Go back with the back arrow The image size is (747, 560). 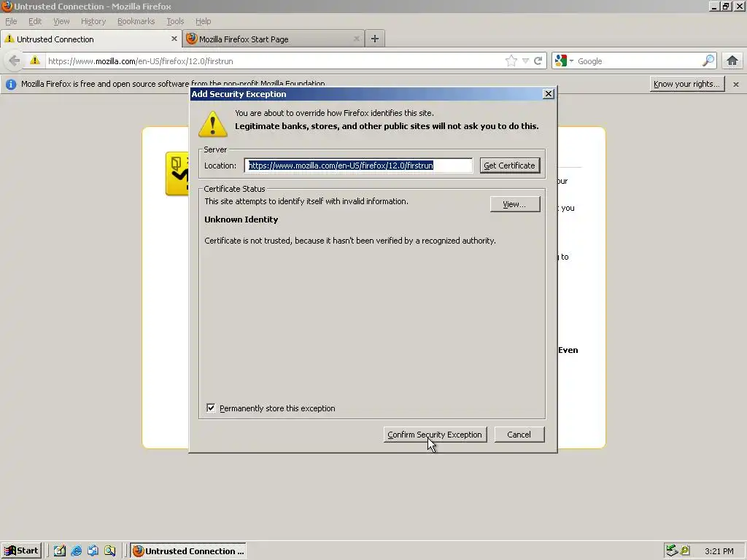click(15, 61)
